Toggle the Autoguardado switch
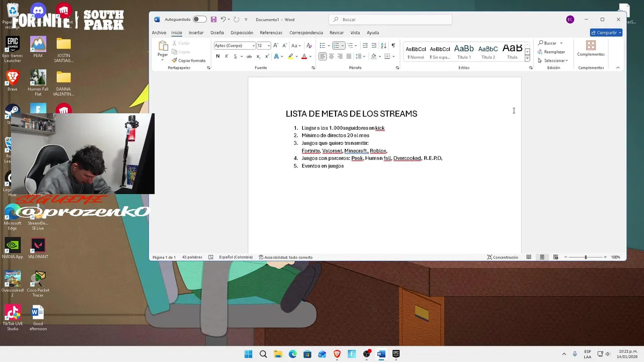The height and width of the screenshot is (362, 644). click(199, 19)
